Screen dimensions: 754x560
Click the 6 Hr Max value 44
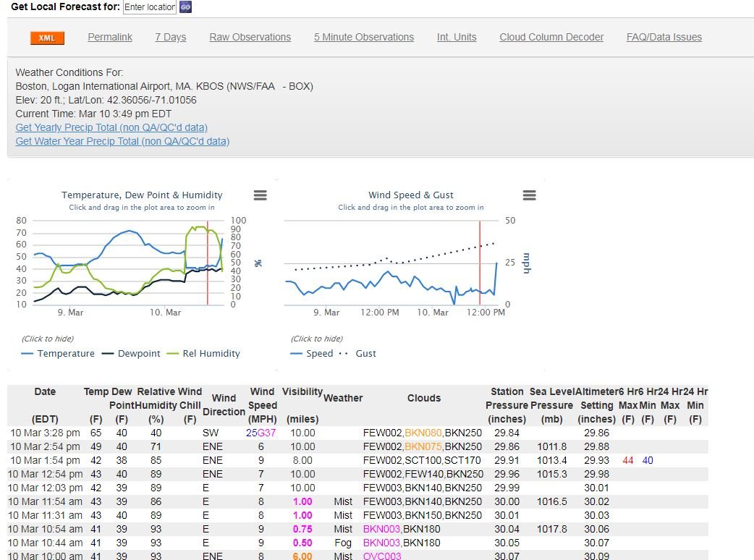click(x=628, y=460)
